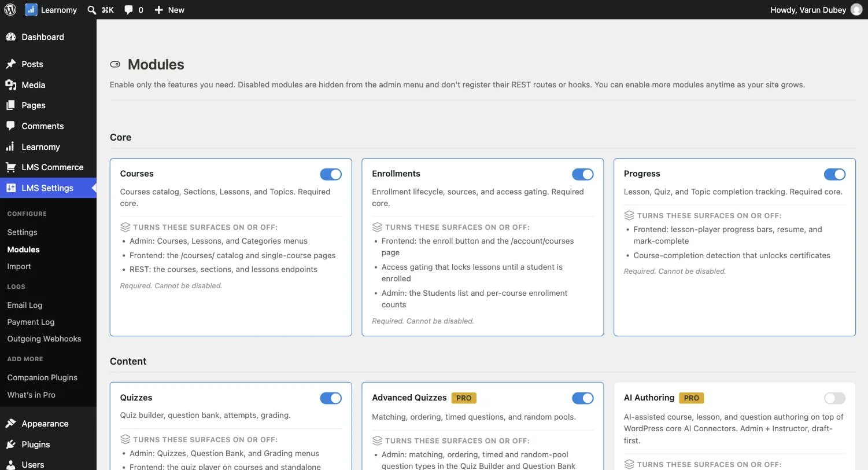Click the Enrollments card title
This screenshot has width=868, height=470.
pyautogui.click(x=396, y=174)
